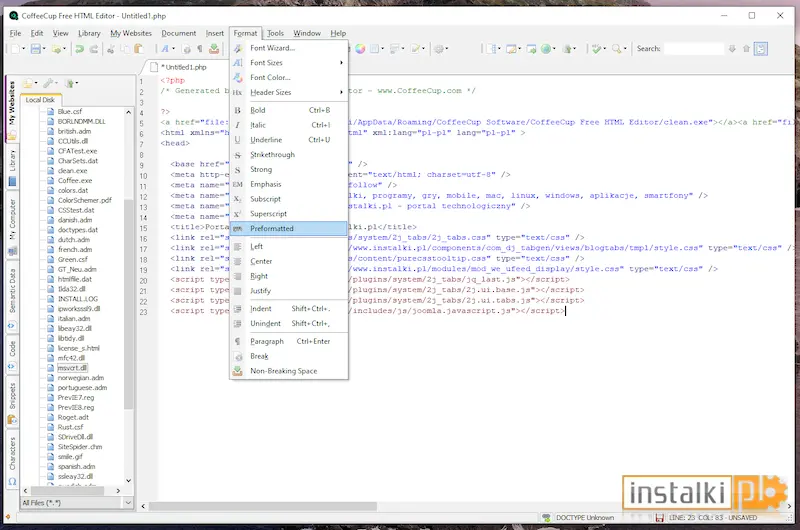Image resolution: width=800 pixels, height=530 pixels.
Task: Expand the gear icon dropdown arrow
Action: pos(446,49)
